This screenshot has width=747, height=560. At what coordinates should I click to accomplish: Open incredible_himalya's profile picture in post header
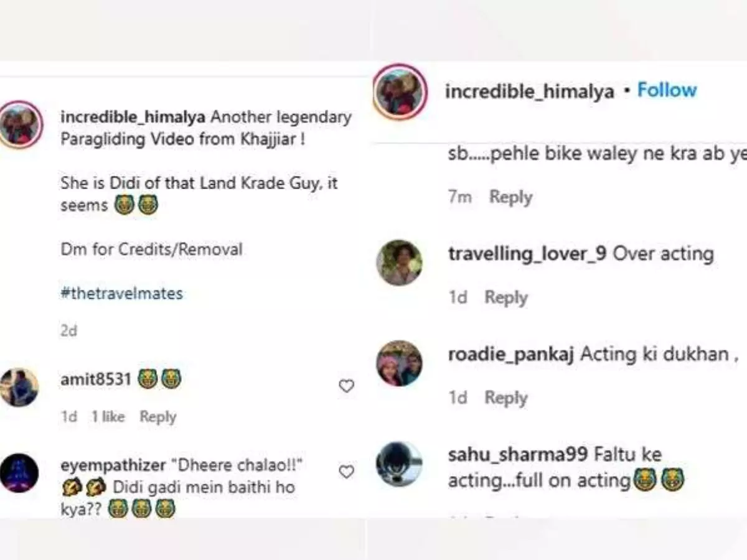click(400, 92)
